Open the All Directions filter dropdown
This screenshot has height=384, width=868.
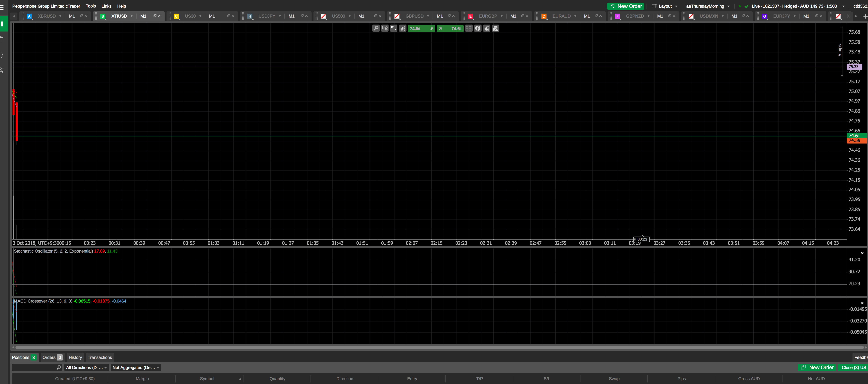pyautogui.click(x=86, y=367)
